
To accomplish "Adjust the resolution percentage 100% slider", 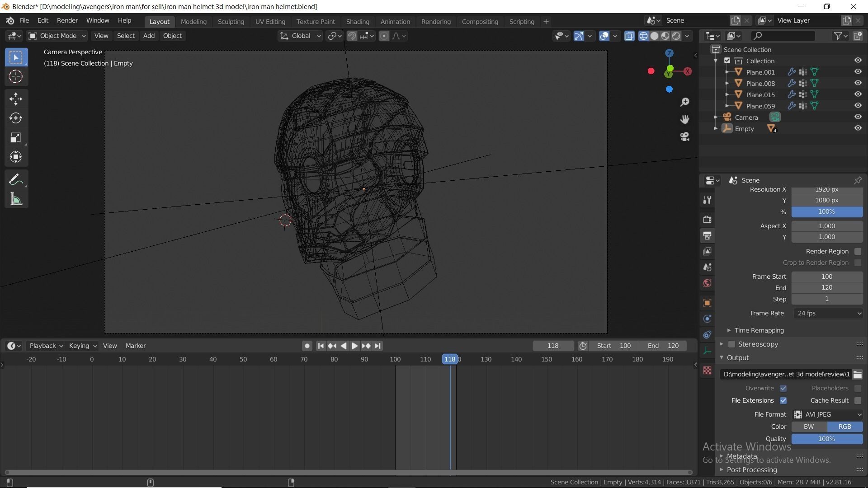I will 827,212.
